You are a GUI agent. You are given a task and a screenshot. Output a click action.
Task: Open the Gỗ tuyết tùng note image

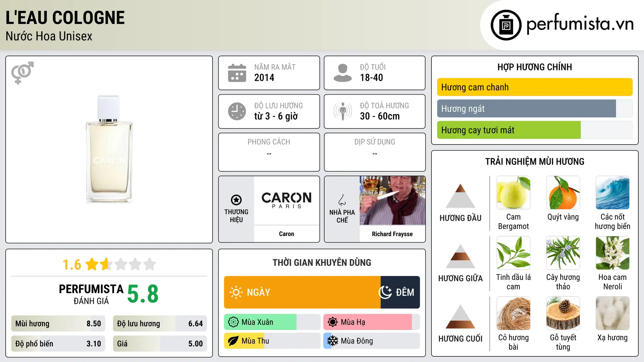click(x=563, y=313)
